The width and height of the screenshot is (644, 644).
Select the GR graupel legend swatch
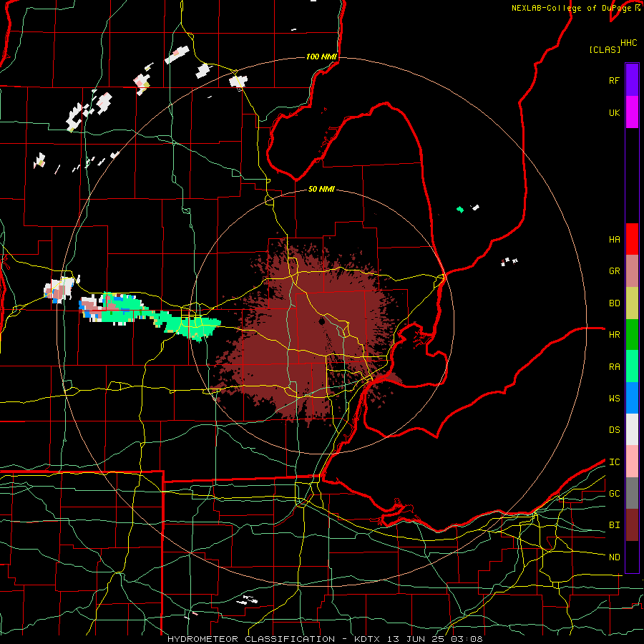[632, 271]
